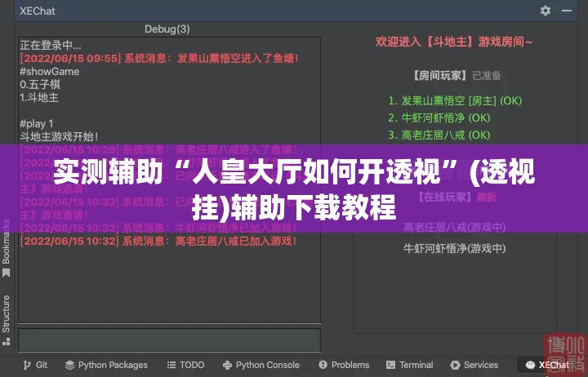The image size is (588, 377).
Task: Click the Git branch icon
Action: click(x=27, y=365)
